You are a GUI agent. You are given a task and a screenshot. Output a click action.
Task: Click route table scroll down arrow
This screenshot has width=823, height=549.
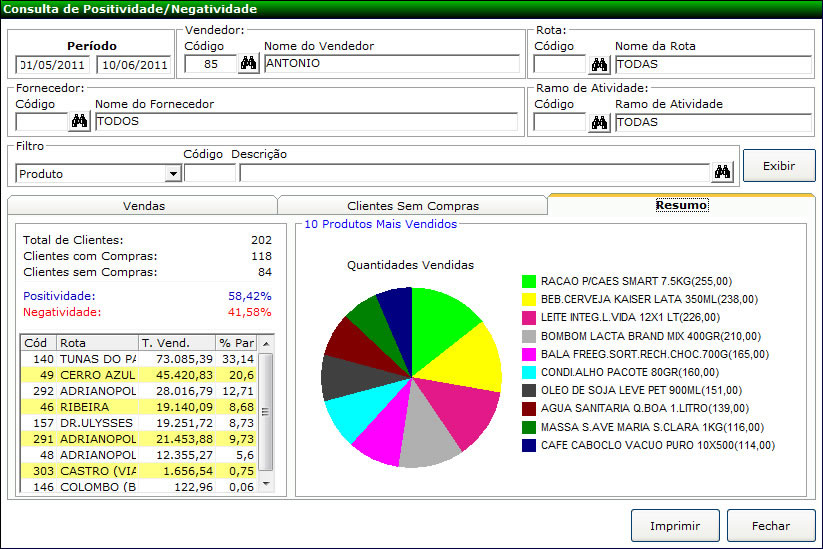click(x=266, y=483)
